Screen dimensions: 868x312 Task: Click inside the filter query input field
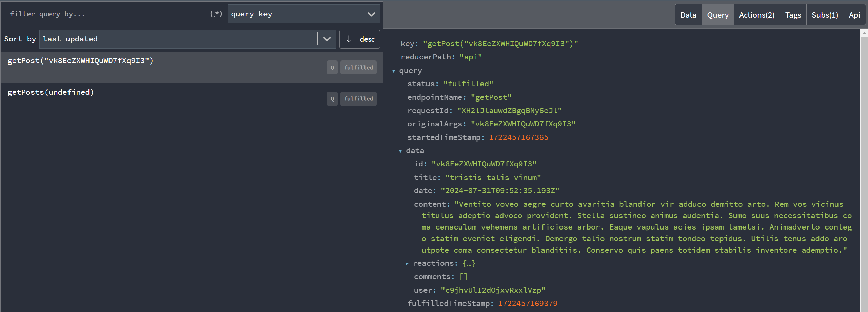click(x=102, y=14)
